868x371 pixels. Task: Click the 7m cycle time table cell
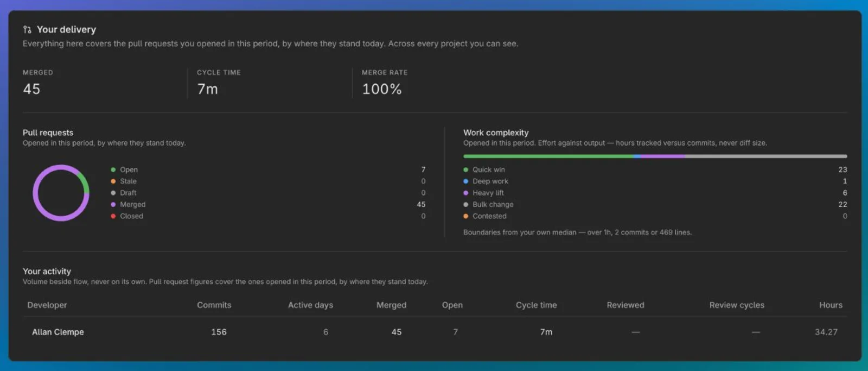pyautogui.click(x=546, y=332)
